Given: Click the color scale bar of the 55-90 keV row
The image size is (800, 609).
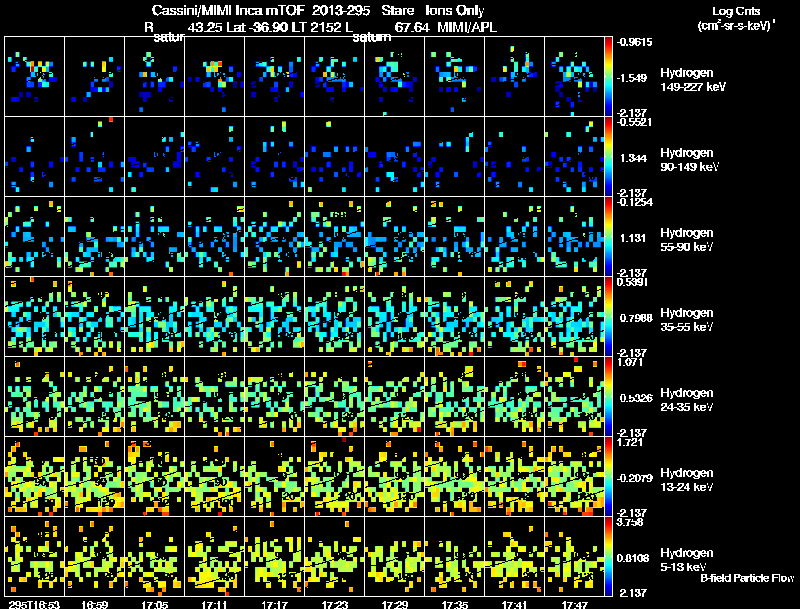Looking at the screenshot, I should (x=608, y=237).
